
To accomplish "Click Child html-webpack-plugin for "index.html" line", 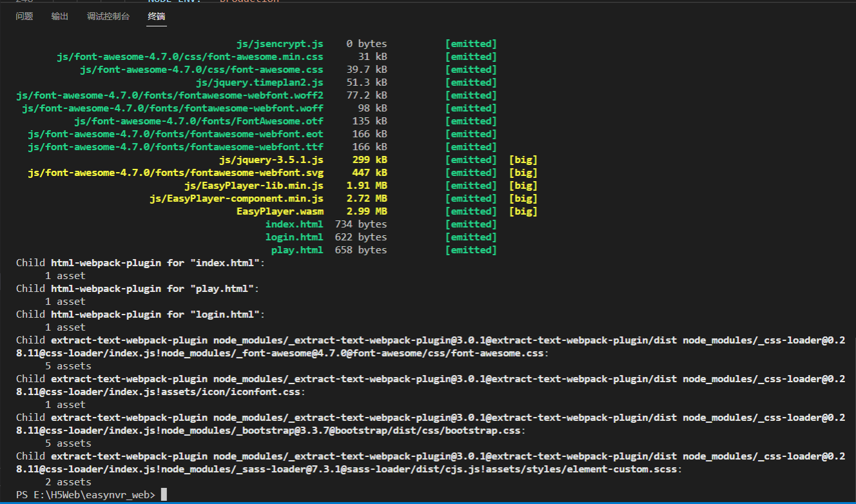I will pyautogui.click(x=141, y=263).
